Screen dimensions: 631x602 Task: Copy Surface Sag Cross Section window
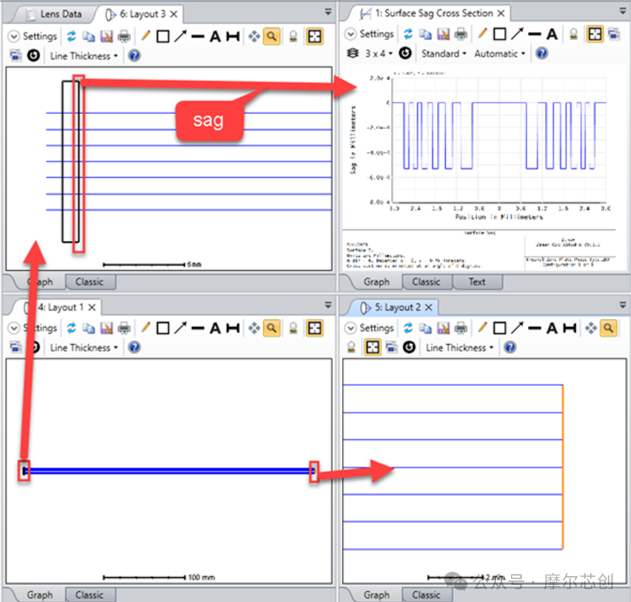pyautogui.click(x=425, y=34)
